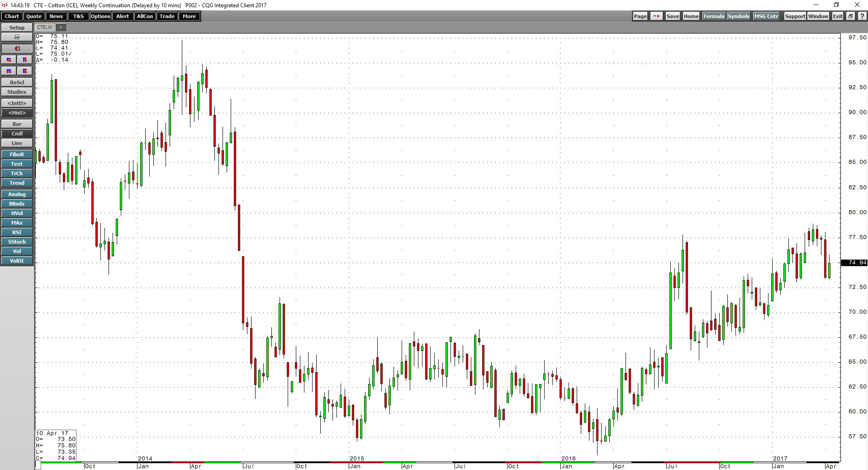Image resolution: width=868 pixels, height=470 pixels.
Task: Click the -+ zoom adjustment control
Action: tap(656, 16)
